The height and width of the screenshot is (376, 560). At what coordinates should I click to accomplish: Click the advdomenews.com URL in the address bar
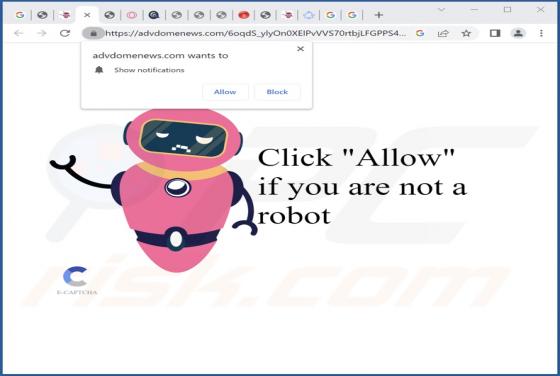pyautogui.click(x=256, y=33)
